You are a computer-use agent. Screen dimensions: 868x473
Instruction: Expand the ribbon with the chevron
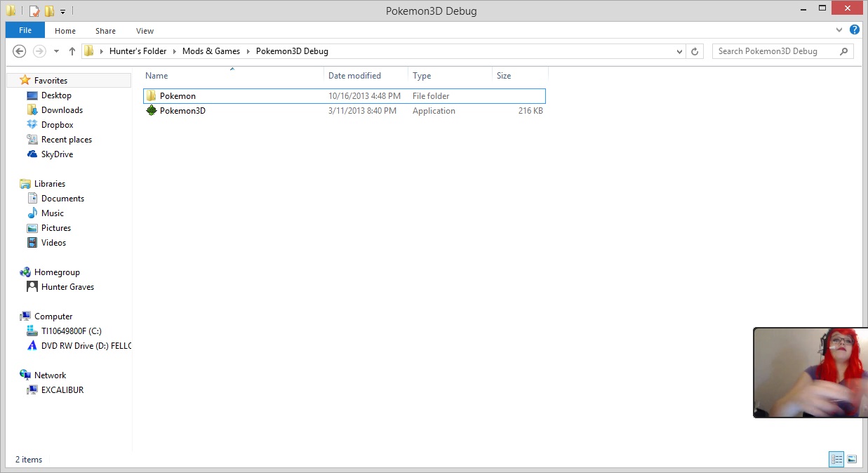pyautogui.click(x=840, y=30)
